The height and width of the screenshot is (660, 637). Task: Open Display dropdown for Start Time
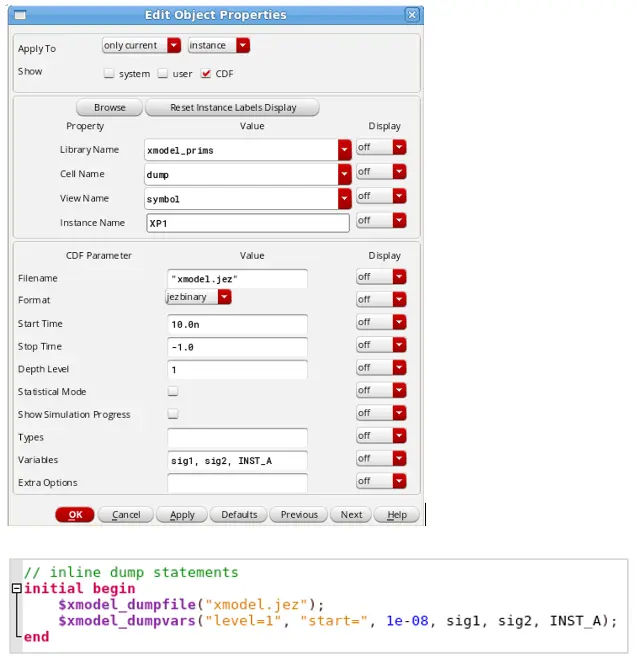[381, 322]
